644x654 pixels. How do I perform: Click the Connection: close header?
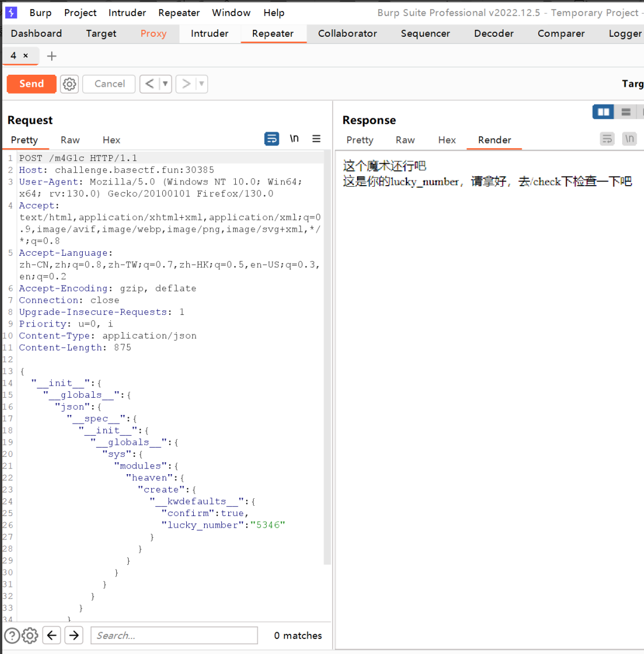tap(69, 301)
